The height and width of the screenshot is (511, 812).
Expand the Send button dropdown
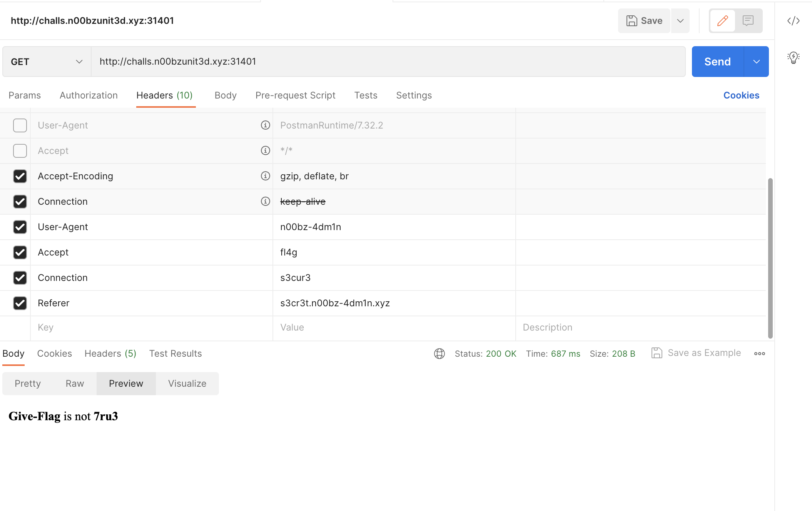[756, 61]
